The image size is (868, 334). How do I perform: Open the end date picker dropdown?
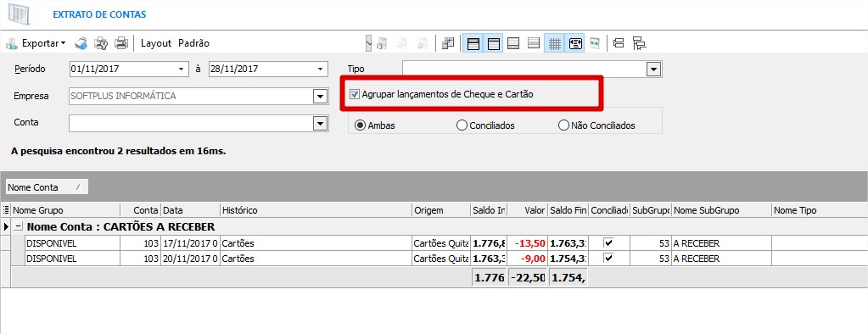point(320,70)
